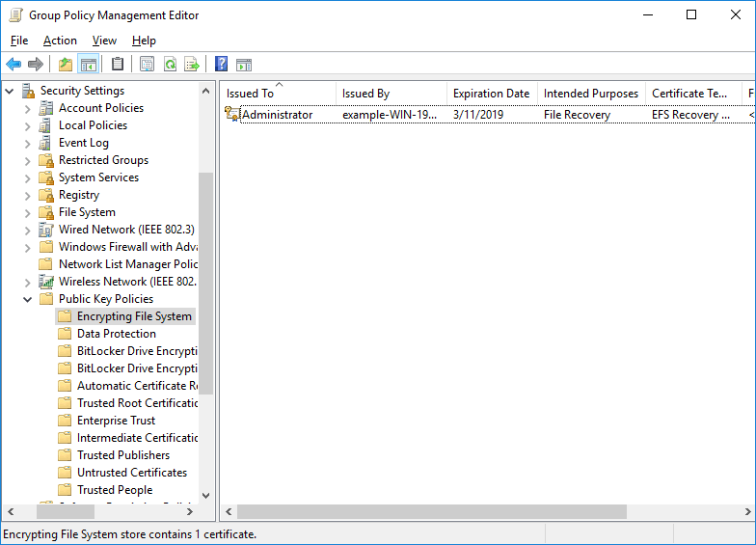
Task: Select Enterprise Trust tree item
Action: click(x=116, y=421)
